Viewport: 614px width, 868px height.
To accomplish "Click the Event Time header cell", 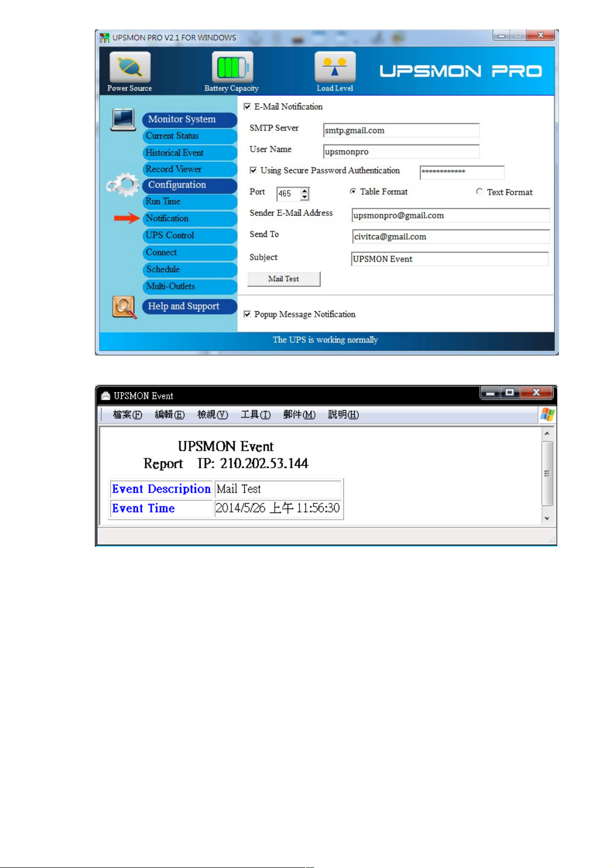I will coord(161,508).
